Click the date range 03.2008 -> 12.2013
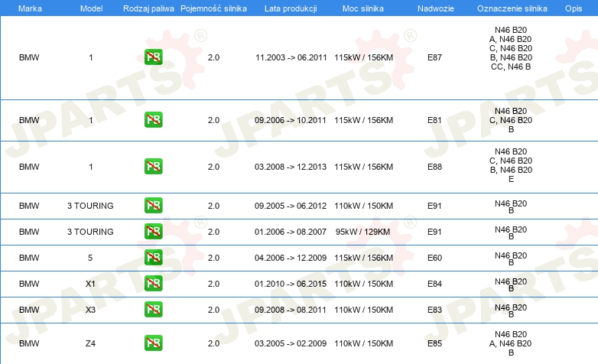This screenshot has width=598, height=364. 291,167
